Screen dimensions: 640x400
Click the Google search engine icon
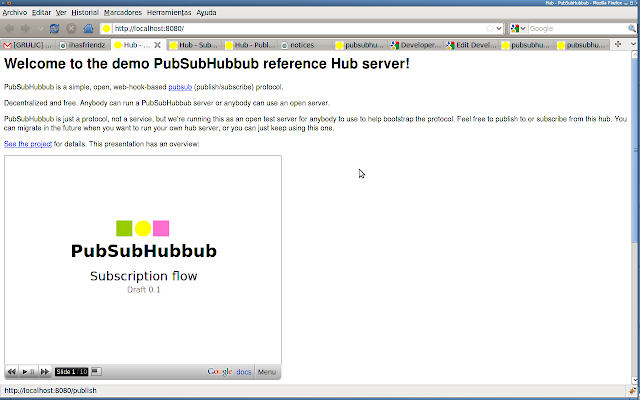[x=515, y=29]
